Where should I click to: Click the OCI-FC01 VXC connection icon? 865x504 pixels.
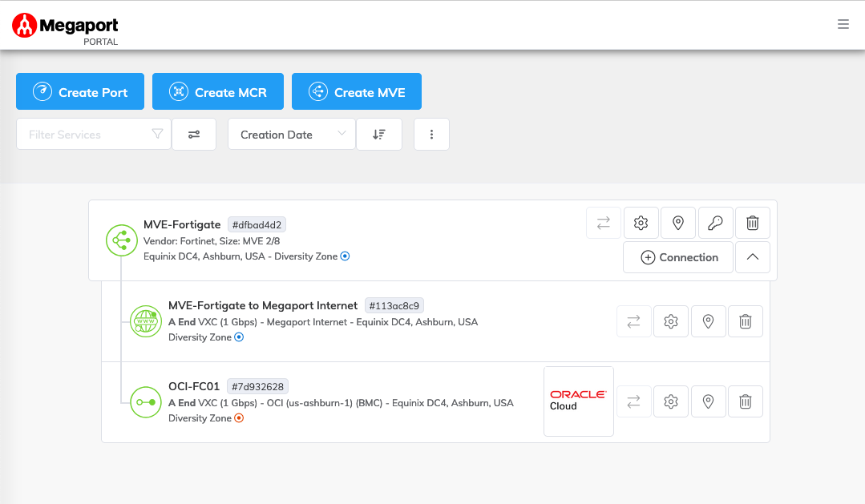(x=146, y=402)
